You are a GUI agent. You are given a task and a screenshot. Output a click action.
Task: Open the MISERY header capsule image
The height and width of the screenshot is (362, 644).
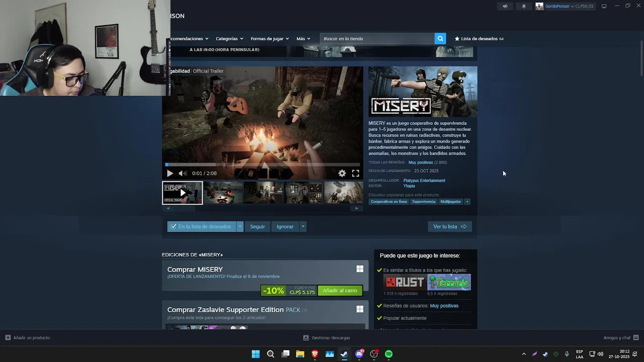423,92
